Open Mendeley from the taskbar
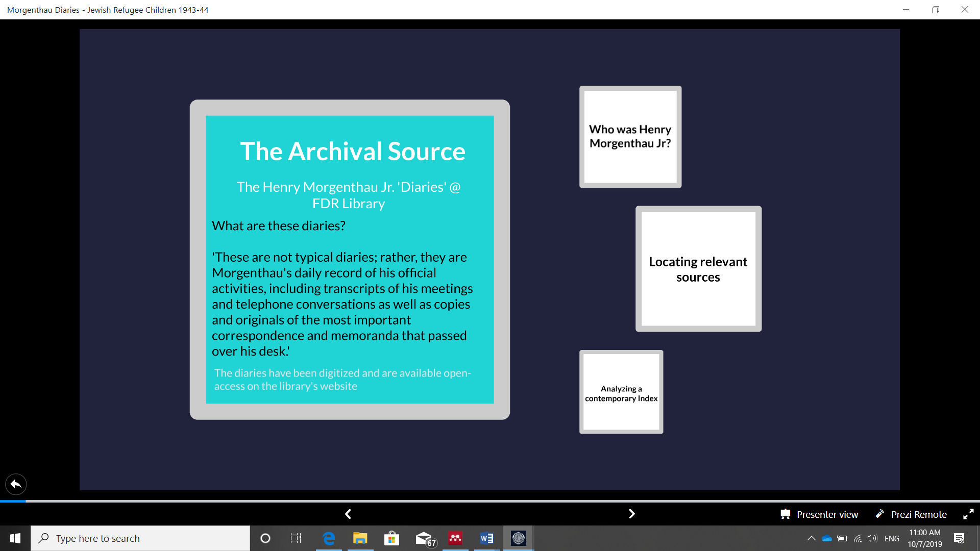This screenshot has width=980, height=551. 455,538
